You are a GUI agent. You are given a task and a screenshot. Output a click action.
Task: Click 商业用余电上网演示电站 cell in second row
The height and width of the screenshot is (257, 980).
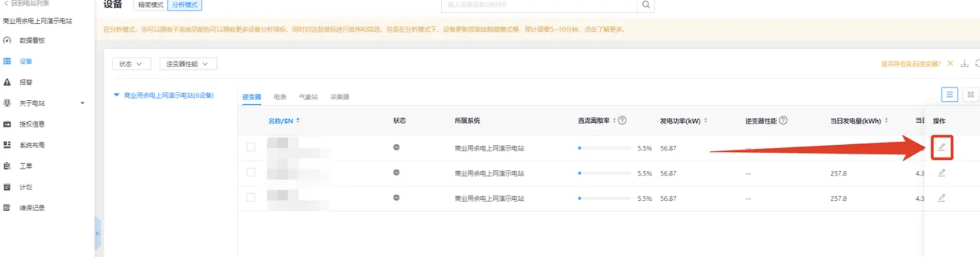click(489, 173)
